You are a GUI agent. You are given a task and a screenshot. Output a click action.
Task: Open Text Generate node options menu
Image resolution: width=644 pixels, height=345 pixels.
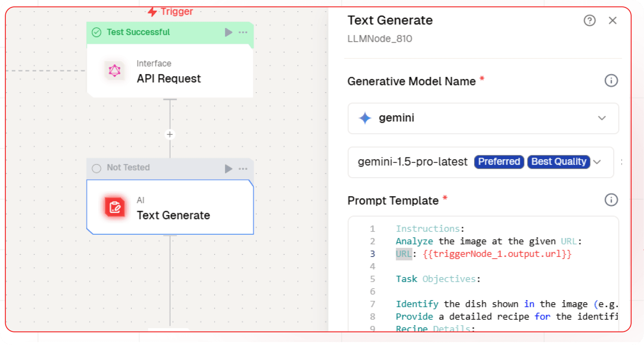click(x=243, y=168)
